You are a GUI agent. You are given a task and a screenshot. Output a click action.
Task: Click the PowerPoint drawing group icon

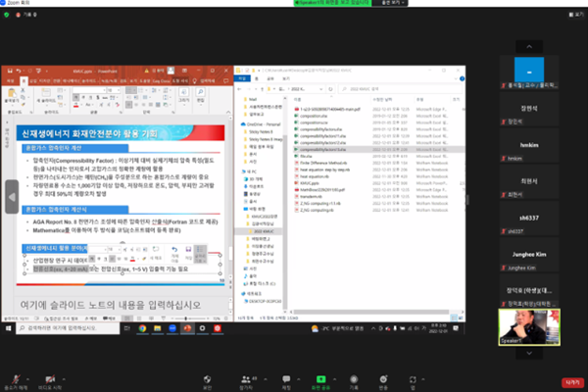tap(184, 93)
